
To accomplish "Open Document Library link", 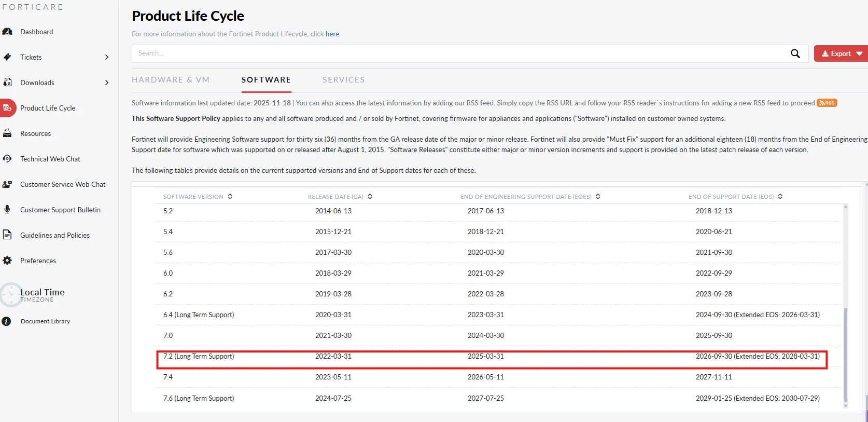I will pyautogui.click(x=45, y=321).
